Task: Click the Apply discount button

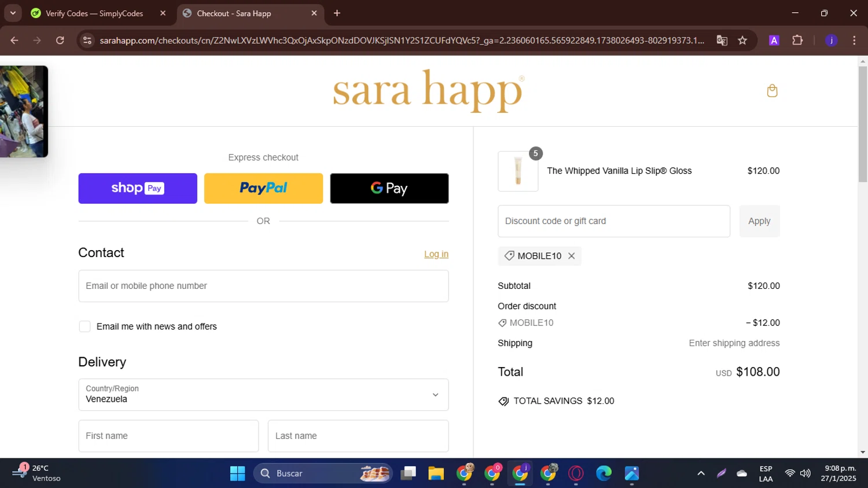Action: [x=759, y=221]
